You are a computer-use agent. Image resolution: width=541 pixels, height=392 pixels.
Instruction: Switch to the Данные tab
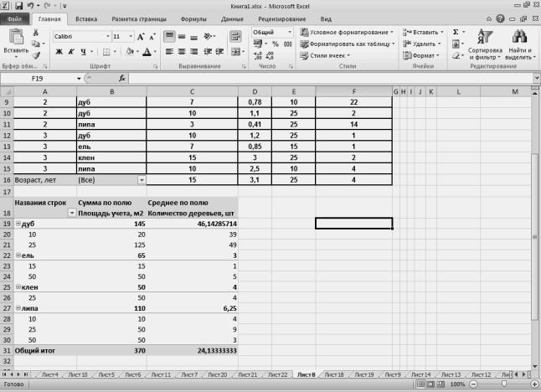pyautogui.click(x=232, y=19)
